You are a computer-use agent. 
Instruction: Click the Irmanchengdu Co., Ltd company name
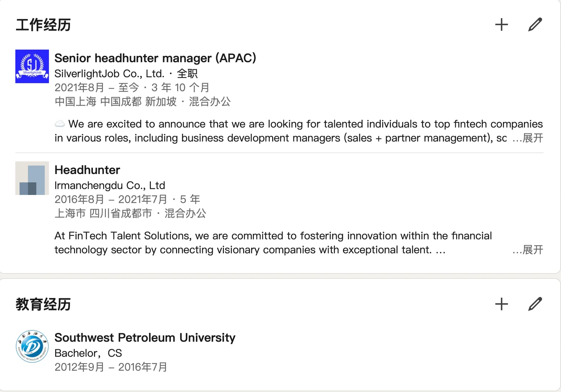click(x=110, y=185)
